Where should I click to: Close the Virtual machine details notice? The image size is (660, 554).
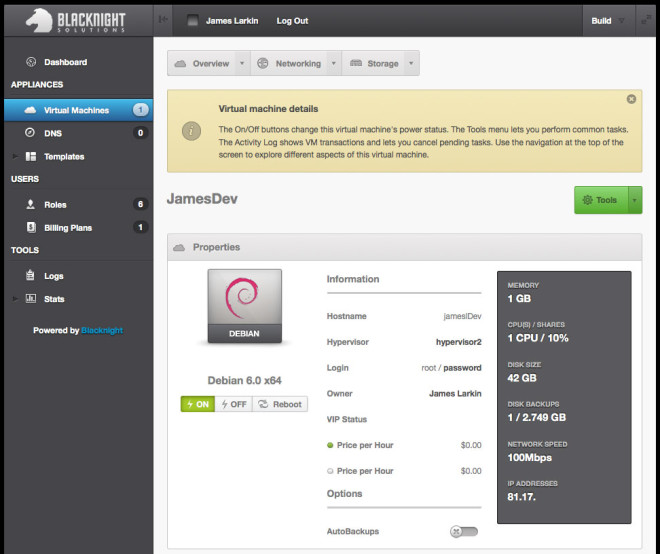click(631, 99)
